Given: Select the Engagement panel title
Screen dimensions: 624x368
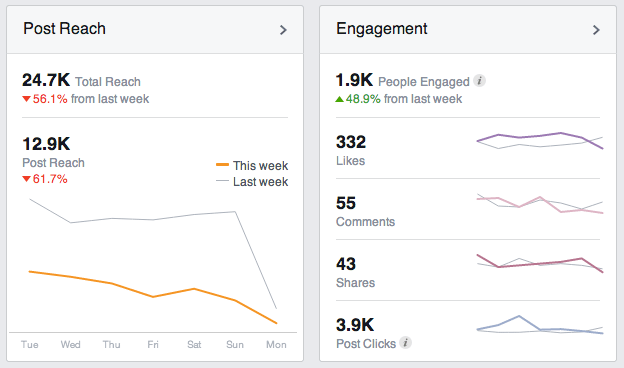Looking at the screenshot, I should (381, 29).
